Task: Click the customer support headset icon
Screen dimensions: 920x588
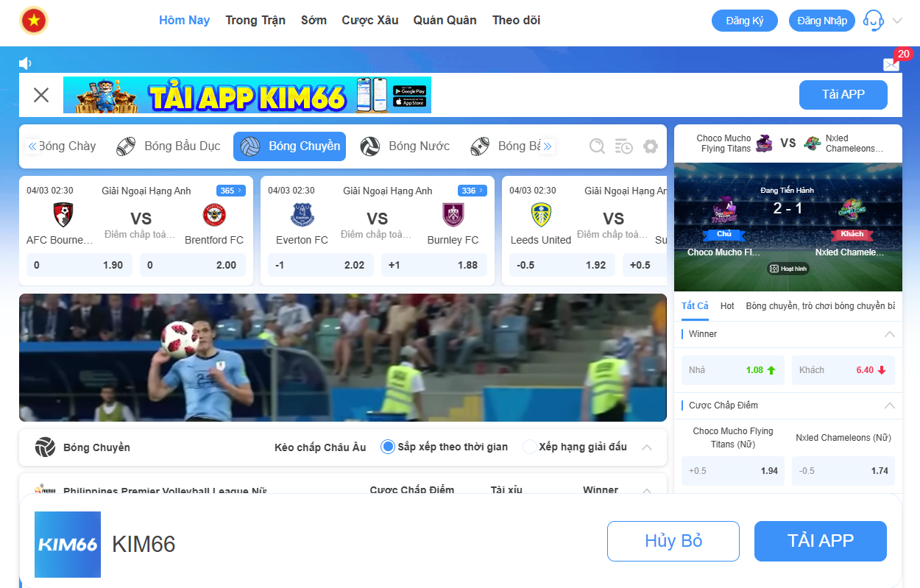Action: pos(873,21)
